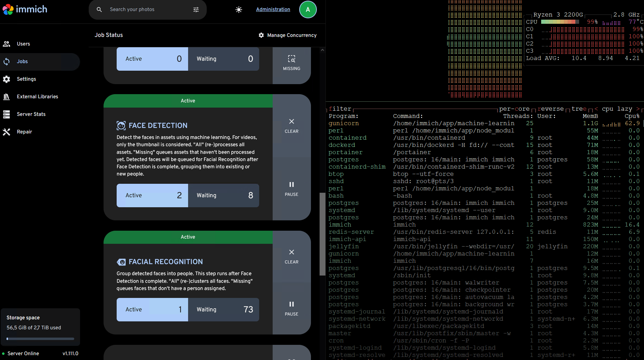Click the Server Online status
644x360 pixels.
[x=20, y=353]
